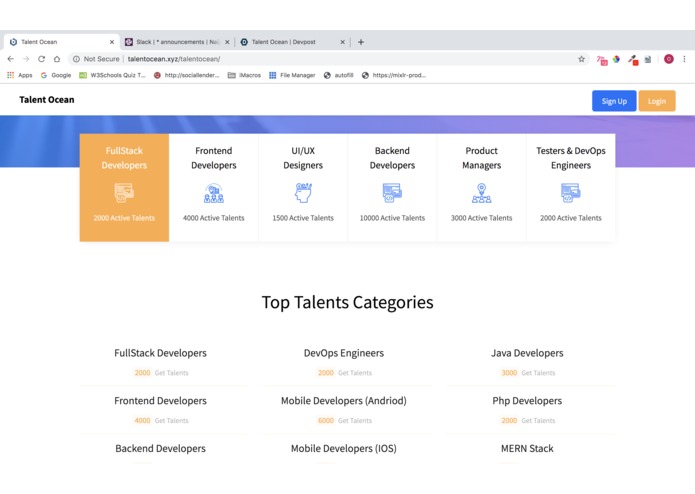Click the Talent Ocean site logo

47,100
